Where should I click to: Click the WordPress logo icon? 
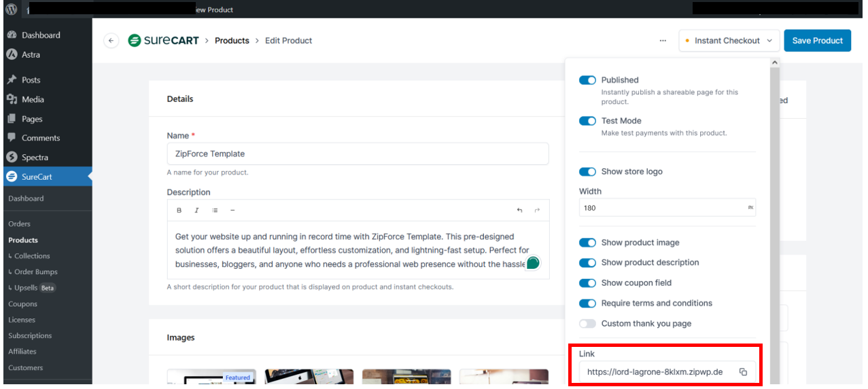tap(11, 10)
